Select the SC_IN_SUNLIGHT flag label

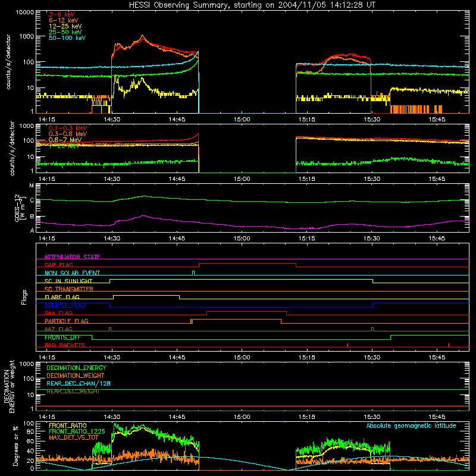tap(68, 281)
